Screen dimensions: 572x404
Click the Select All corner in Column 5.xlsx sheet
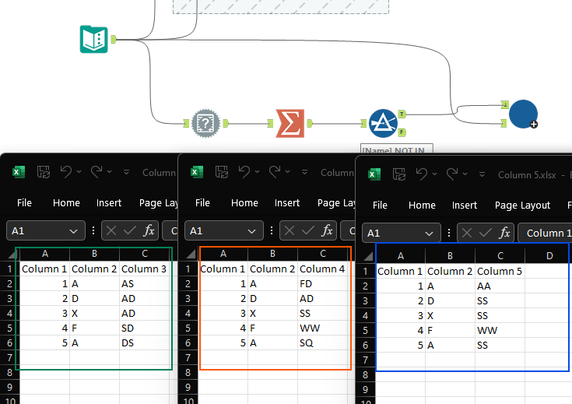click(x=368, y=256)
